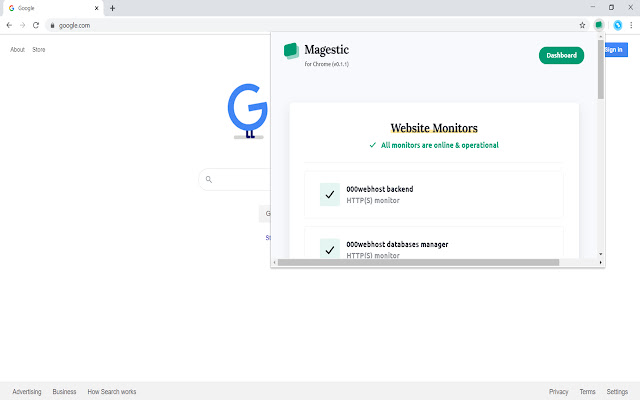The height and width of the screenshot is (400, 640).
Task: Click the popup scroll-right arrow
Action: pos(600,262)
